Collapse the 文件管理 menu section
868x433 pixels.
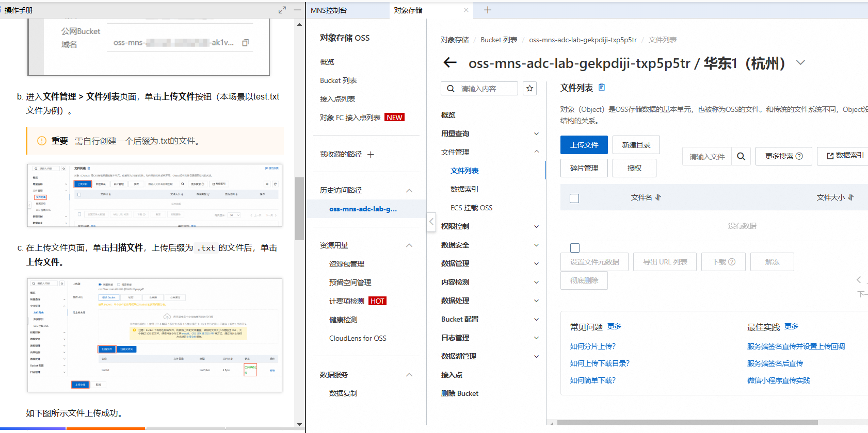tap(536, 152)
